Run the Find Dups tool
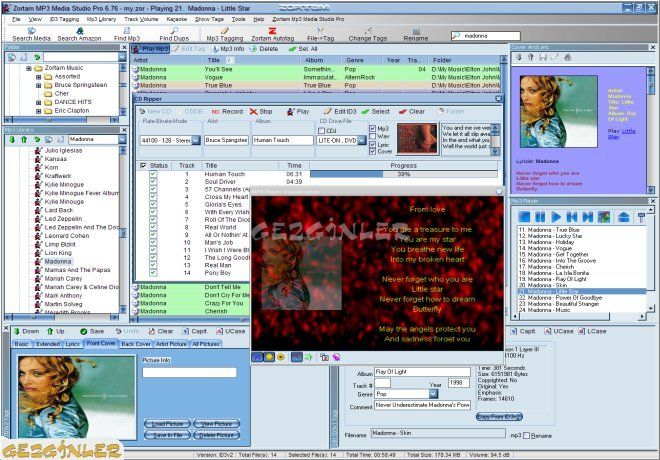This screenshot has height=460, width=660. pos(174,34)
